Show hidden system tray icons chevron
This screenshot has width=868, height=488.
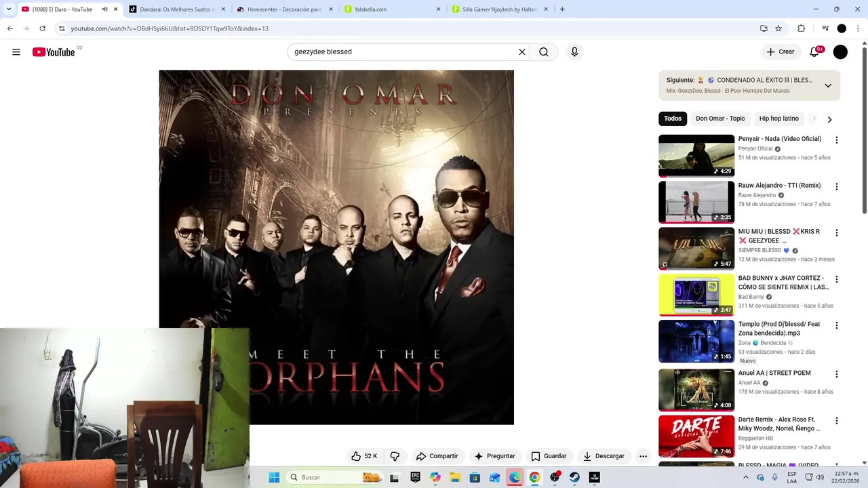[746, 477]
